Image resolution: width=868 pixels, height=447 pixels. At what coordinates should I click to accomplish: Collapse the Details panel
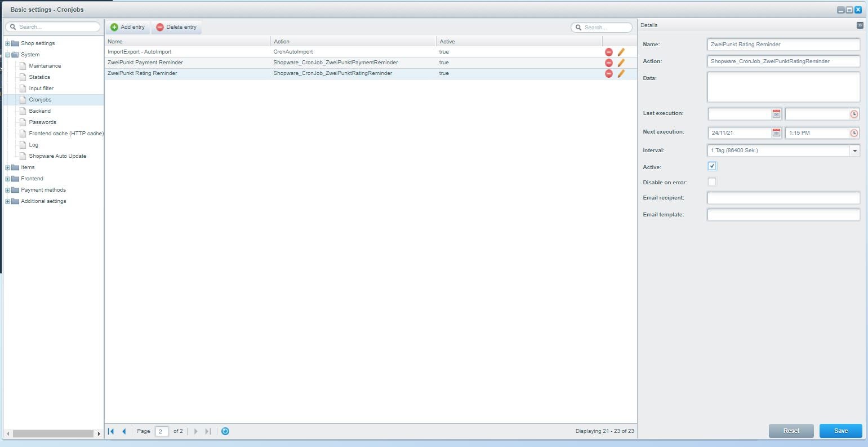pos(860,25)
